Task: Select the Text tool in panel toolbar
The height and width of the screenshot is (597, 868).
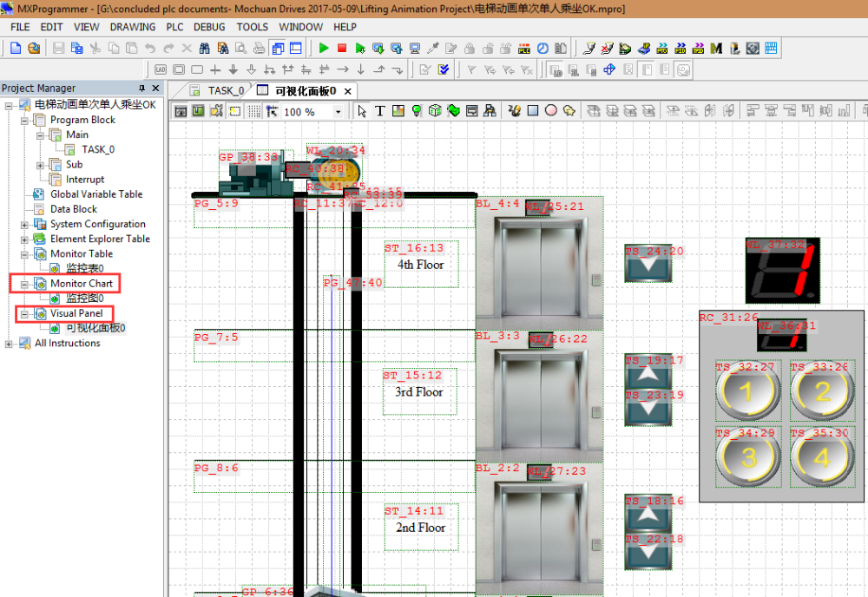Action: coord(379,111)
